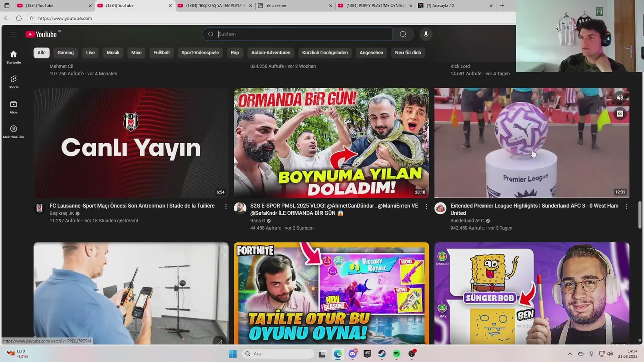The width and height of the screenshot is (644, 362).
Task: Click the magnifier search submit button
Action: (403, 34)
